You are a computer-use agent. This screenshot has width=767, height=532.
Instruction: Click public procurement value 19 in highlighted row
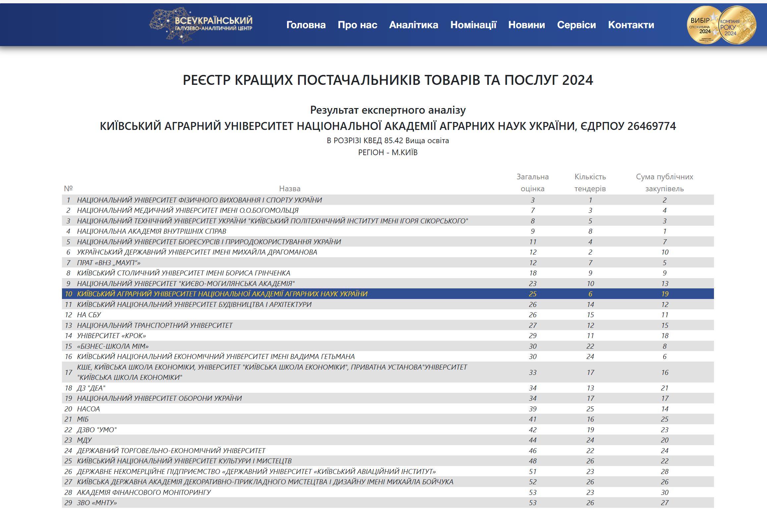[x=665, y=294]
